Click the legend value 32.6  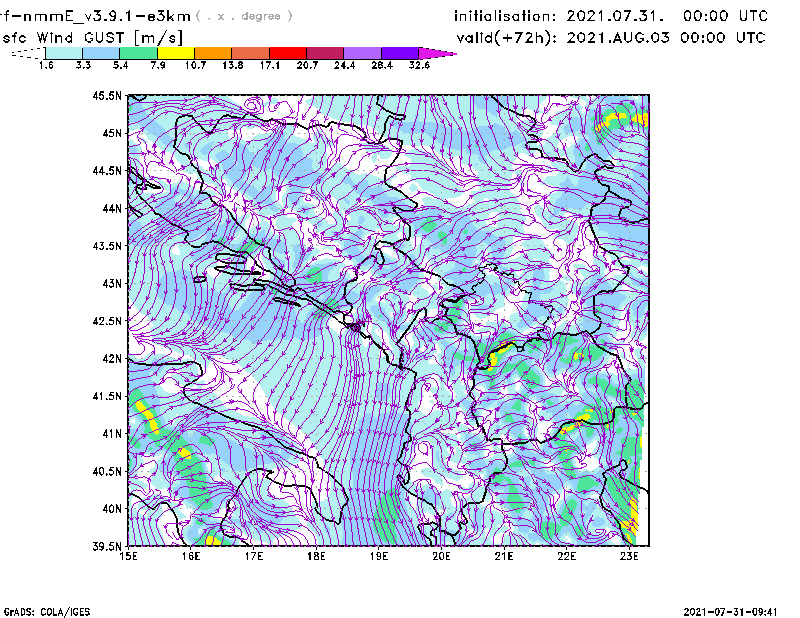[419, 65]
